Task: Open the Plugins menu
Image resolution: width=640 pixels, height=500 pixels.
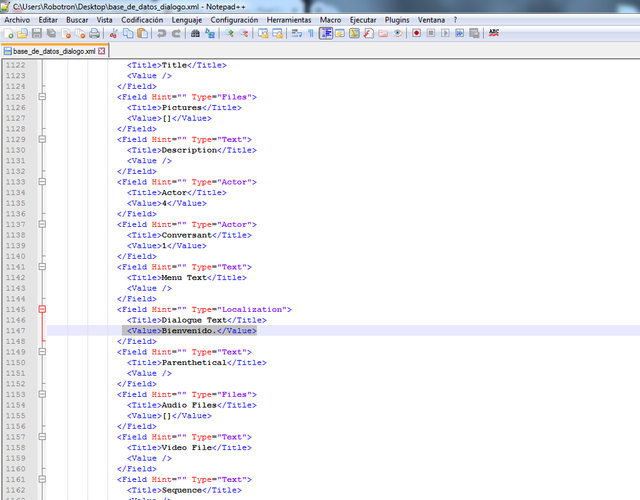Action: tap(397, 20)
